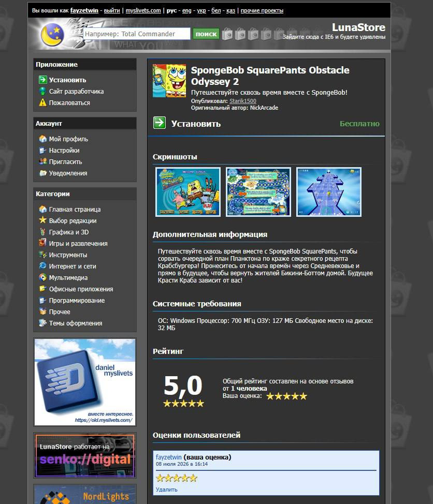Click the third shopping bag icon in header
Screen dimensions: 433x504
pyautogui.click(x=253, y=34)
